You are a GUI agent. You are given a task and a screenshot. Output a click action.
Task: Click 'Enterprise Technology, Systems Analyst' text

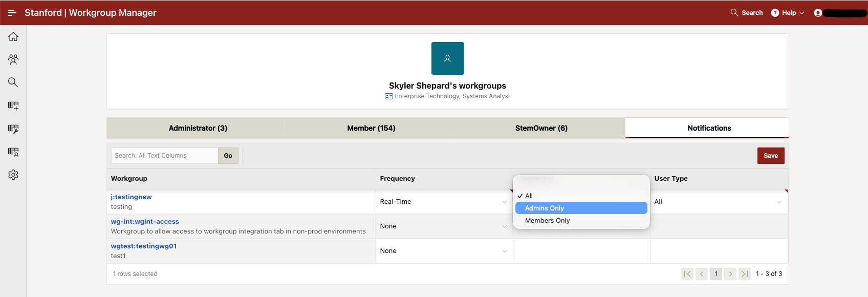coord(452,96)
